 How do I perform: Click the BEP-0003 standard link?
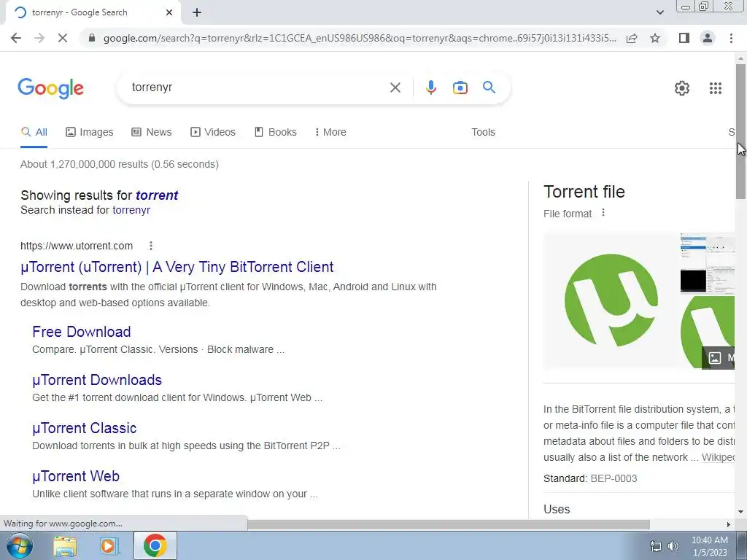coord(614,478)
